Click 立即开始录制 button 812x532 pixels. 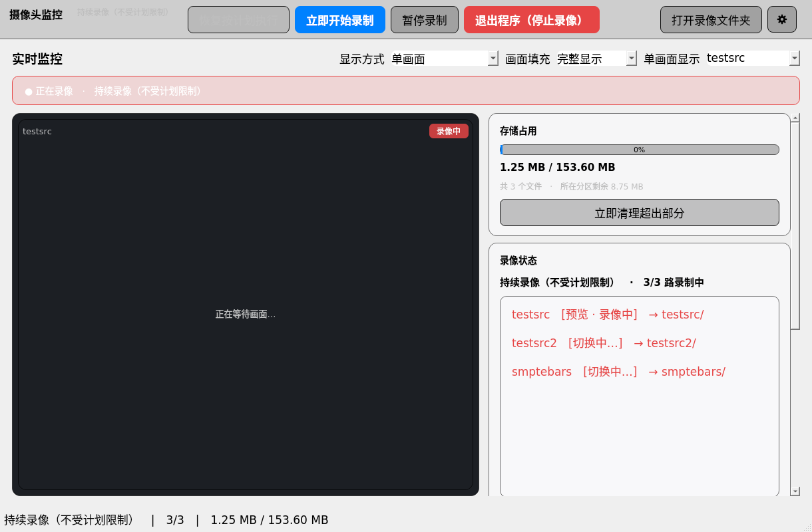(340, 20)
